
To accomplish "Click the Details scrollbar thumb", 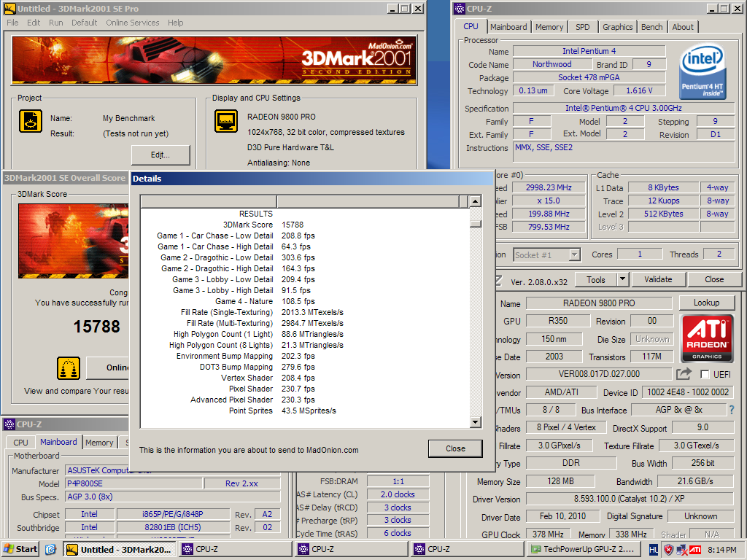I will point(475,223).
